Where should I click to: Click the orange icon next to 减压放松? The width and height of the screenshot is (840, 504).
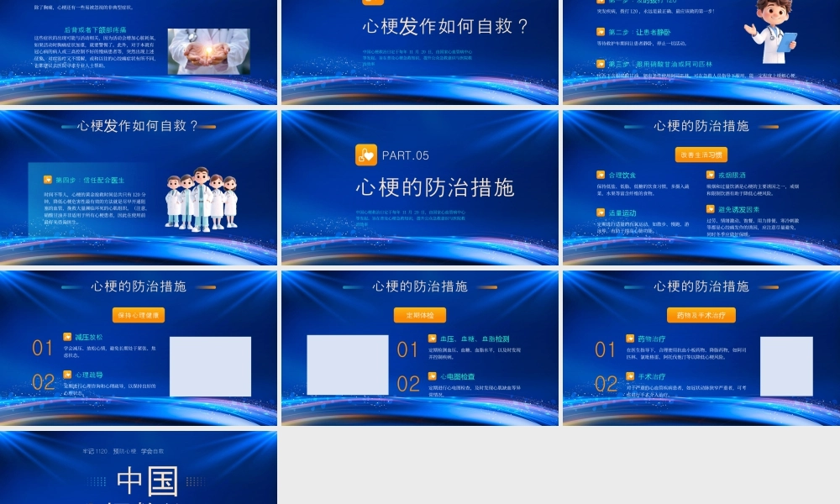tap(67, 337)
